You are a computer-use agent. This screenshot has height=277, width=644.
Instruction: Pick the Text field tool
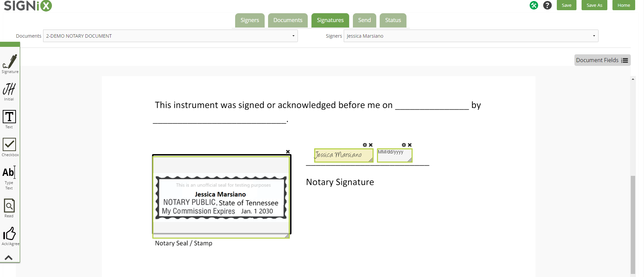point(9,119)
